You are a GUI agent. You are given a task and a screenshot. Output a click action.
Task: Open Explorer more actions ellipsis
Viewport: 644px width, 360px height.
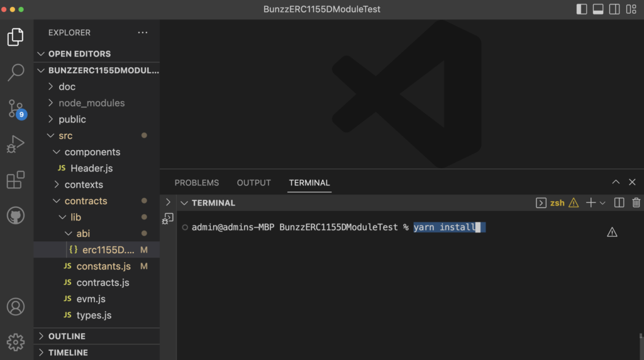coord(143,33)
